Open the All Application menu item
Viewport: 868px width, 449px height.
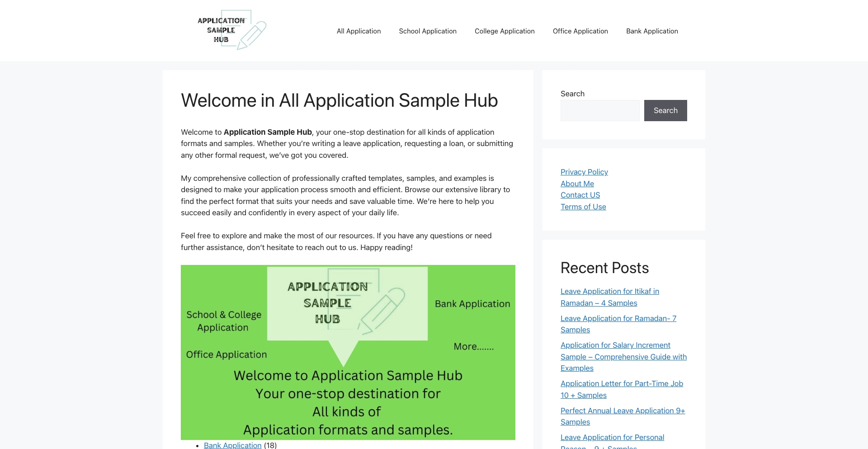pyautogui.click(x=359, y=31)
